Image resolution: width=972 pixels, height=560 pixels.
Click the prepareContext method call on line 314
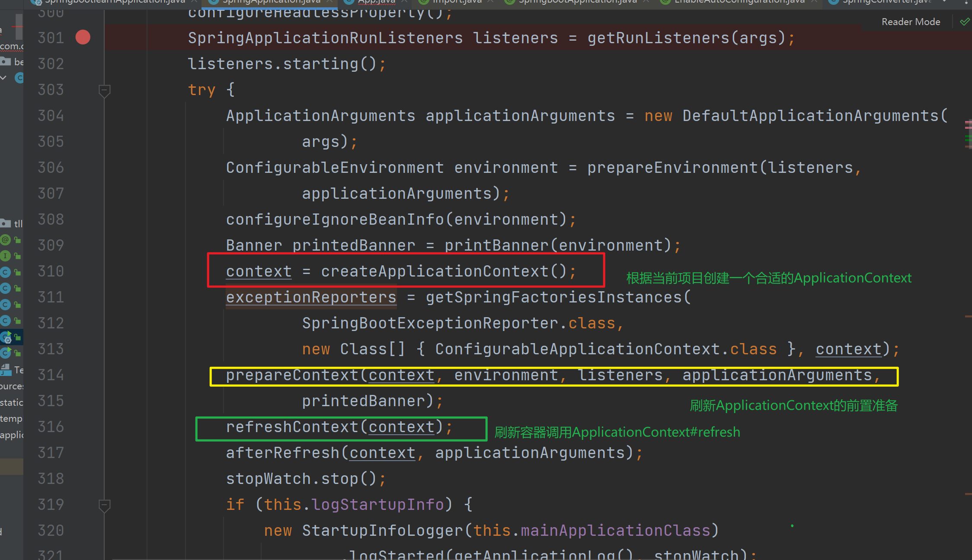click(292, 375)
